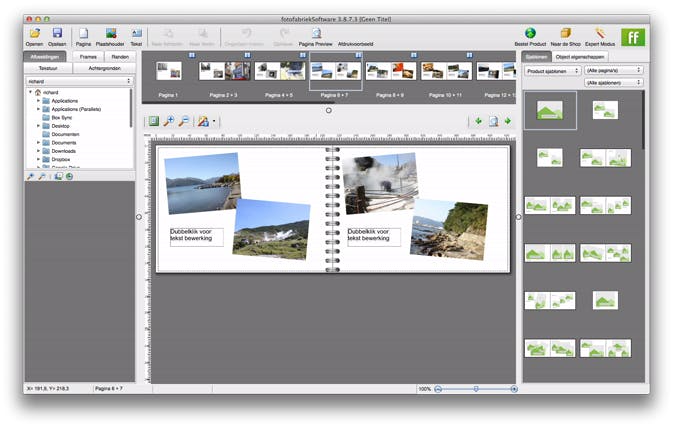Click the circular handle left of the canvas

(x=139, y=217)
